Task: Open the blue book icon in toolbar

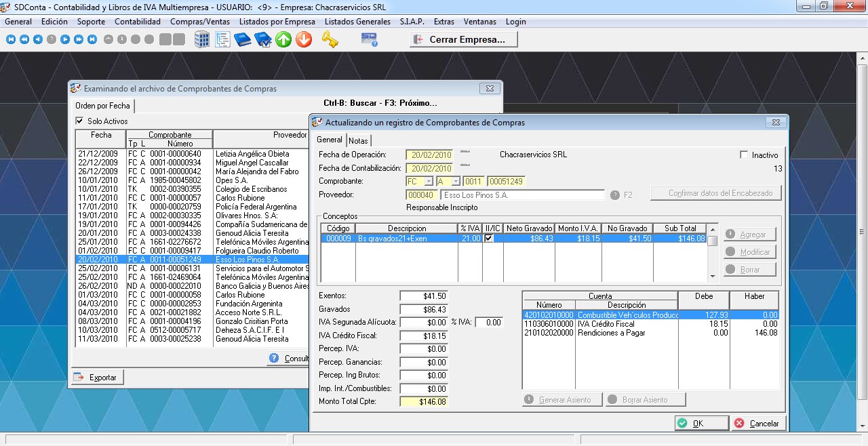Action: [242, 40]
